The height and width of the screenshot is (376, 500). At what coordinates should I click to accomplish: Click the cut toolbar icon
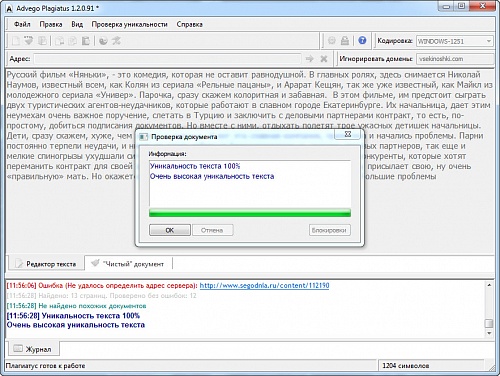click(x=59, y=41)
